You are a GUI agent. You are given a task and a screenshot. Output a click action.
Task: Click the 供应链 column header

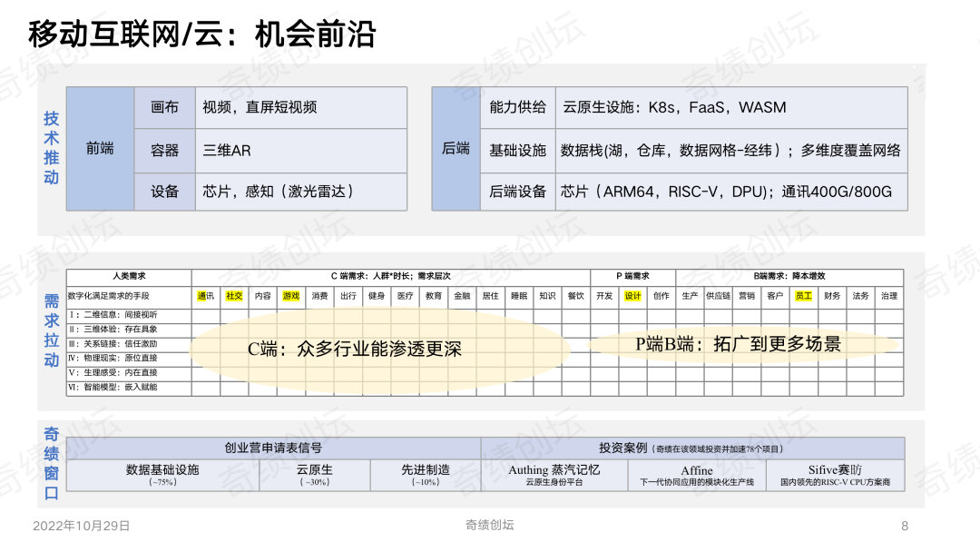pos(718,296)
